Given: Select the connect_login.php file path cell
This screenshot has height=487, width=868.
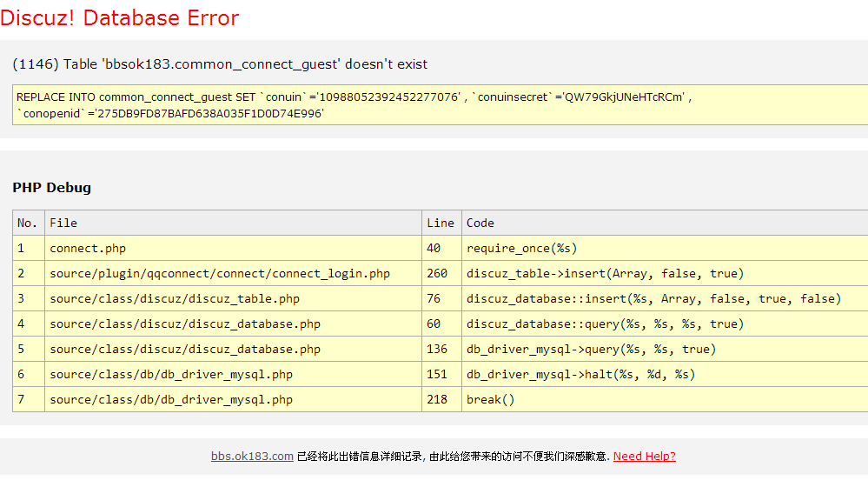Looking at the screenshot, I should pyautogui.click(x=233, y=273).
